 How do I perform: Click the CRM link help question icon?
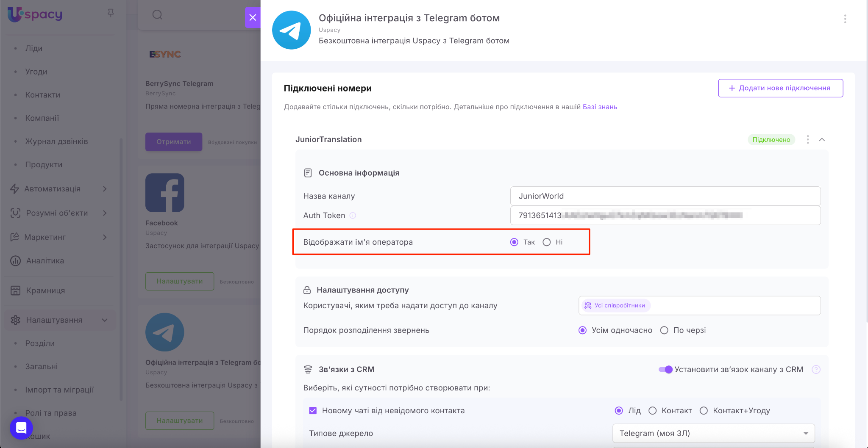pyautogui.click(x=816, y=370)
